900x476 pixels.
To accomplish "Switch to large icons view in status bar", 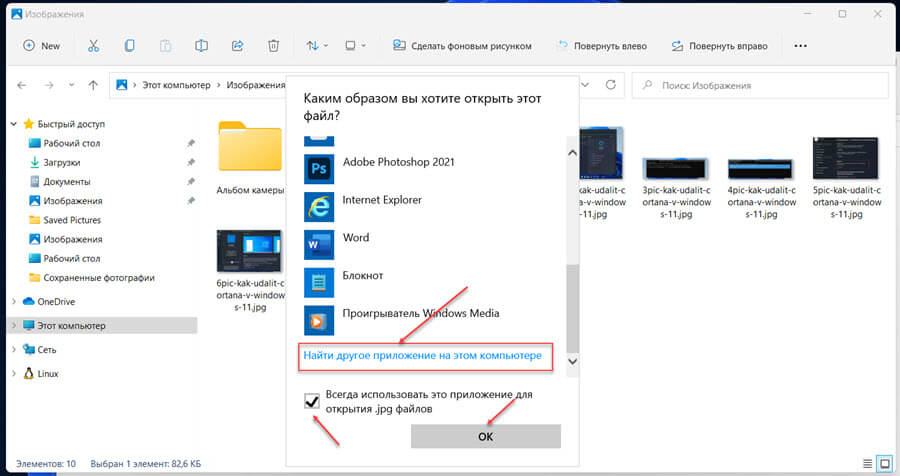I will (x=885, y=463).
